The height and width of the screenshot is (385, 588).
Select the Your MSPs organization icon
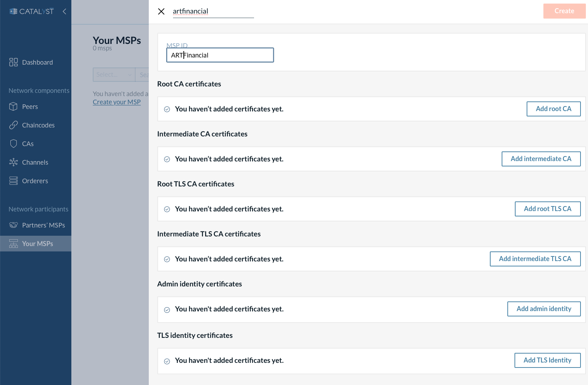point(13,244)
